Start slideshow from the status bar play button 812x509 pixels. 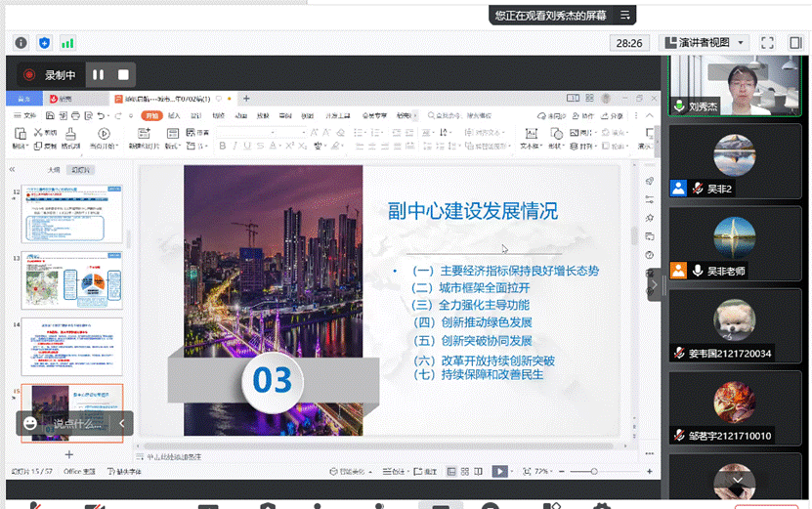(499, 471)
